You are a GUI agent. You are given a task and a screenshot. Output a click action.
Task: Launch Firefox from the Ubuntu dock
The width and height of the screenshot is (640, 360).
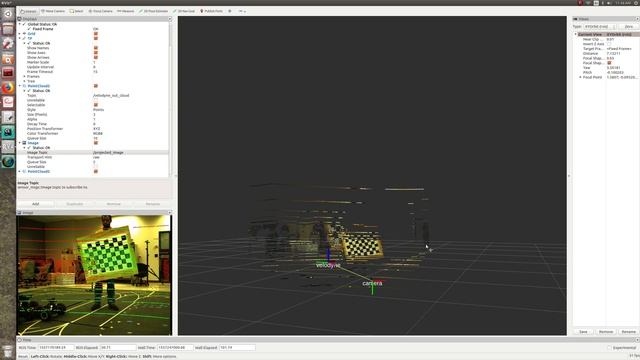[x=8, y=87]
